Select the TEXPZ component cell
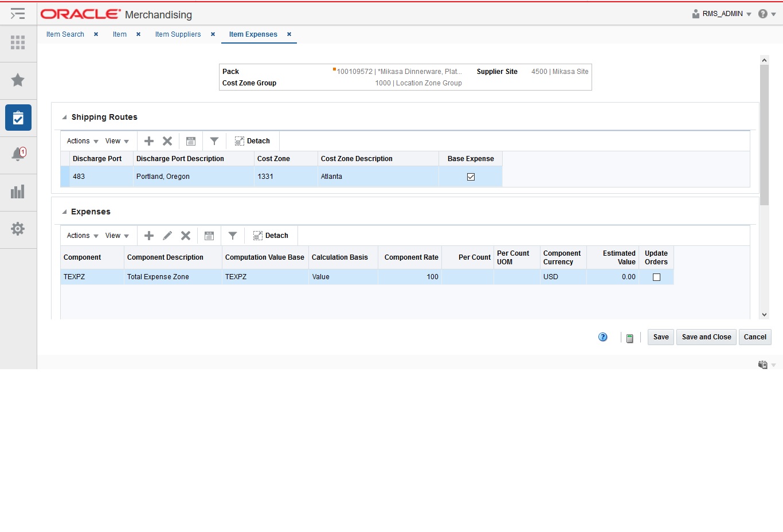This screenshot has height=532, width=783. 92,277
